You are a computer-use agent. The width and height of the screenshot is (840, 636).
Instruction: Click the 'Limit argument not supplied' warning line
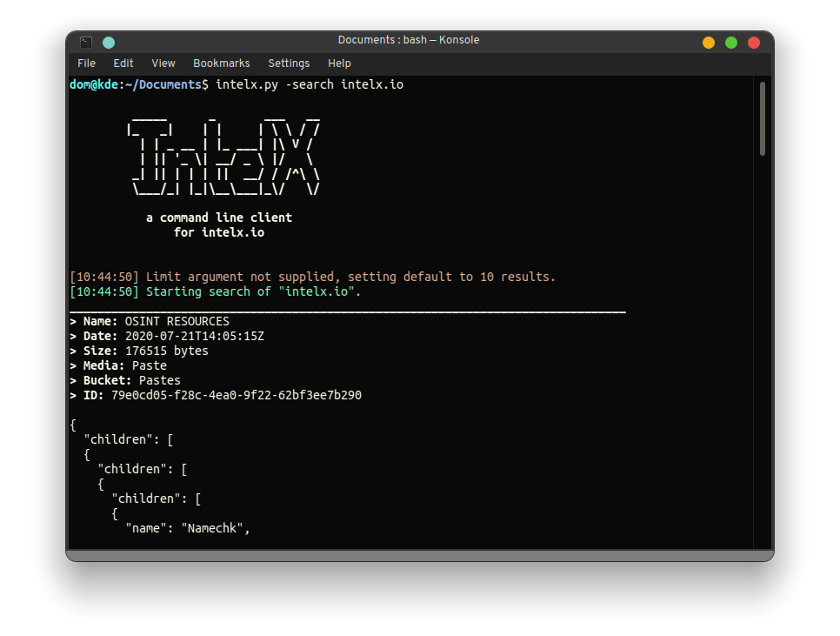click(313, 277)
